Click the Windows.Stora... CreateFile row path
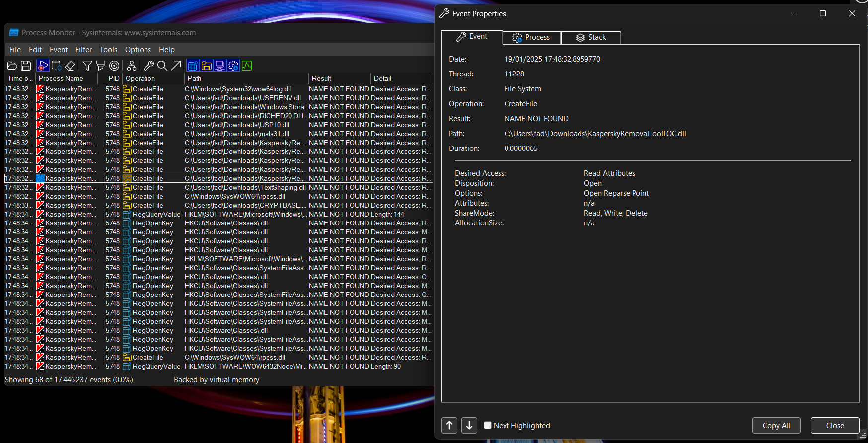The width and height of the screenshot is (868, 443). click(246, 107)
